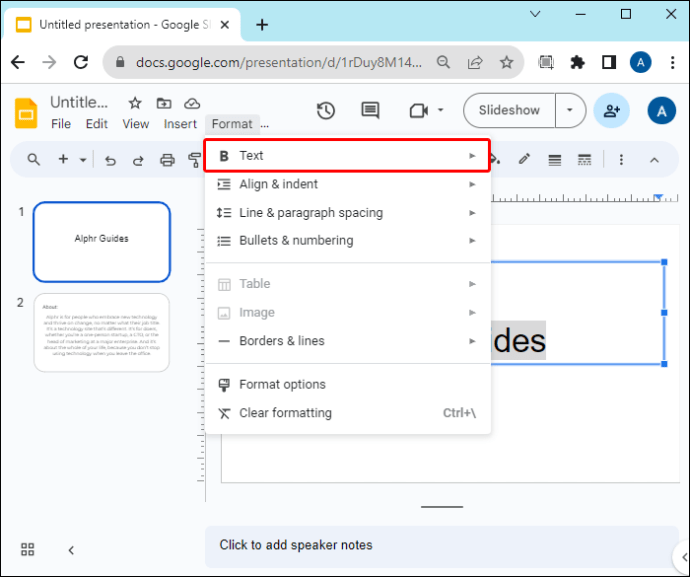Share the presentation with others
Viewport: 690px width, 577px height.
pyautogui.click(x=611, y=110)
